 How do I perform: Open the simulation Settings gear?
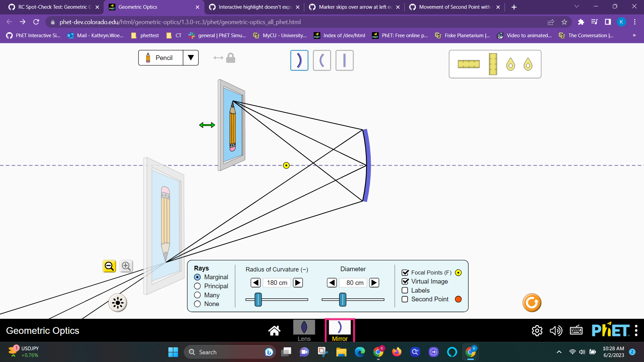coord(537,330)
